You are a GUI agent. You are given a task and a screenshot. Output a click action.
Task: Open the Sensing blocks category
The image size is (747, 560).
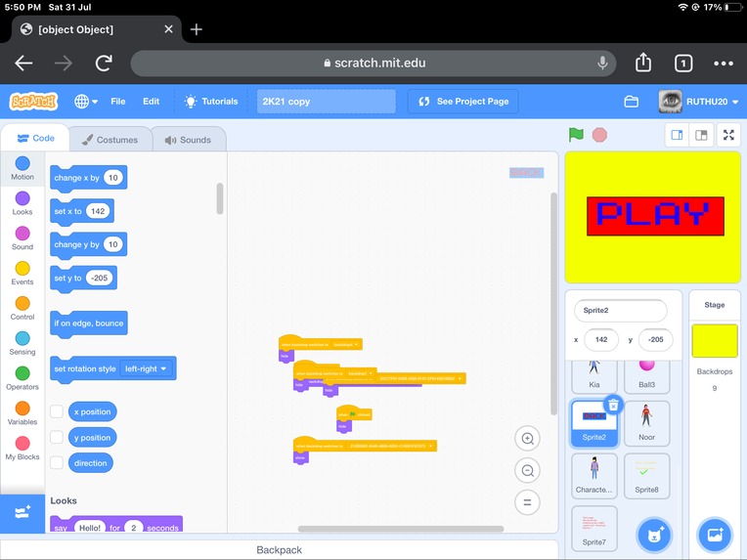tap(22, 343)
